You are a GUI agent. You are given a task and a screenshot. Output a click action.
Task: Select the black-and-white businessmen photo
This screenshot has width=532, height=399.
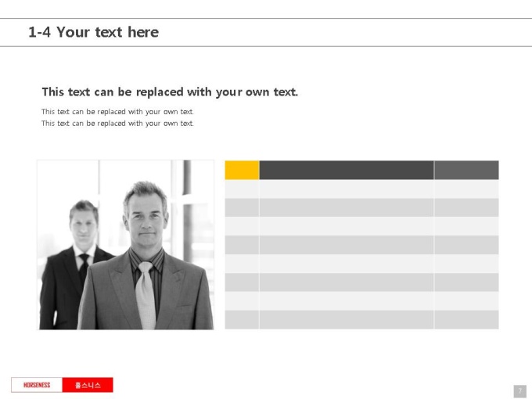[125, 245]
